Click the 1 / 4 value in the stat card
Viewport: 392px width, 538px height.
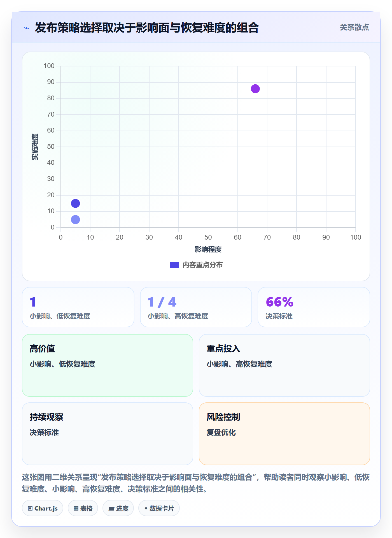(162, 302)
